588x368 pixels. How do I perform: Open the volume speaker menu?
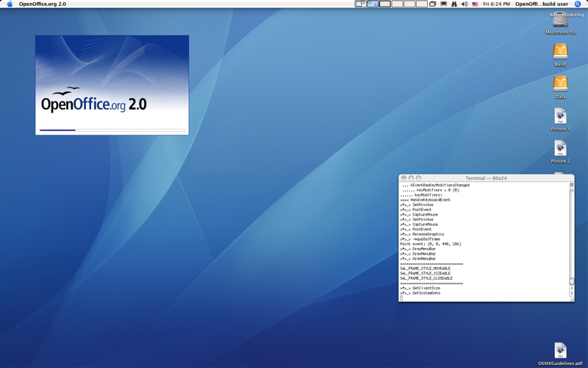pyautogui.click(x=465, y=4)
